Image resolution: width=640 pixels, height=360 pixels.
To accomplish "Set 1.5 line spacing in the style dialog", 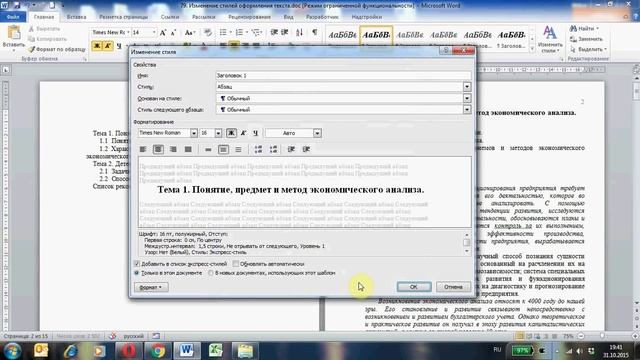I will coord(223,149).
